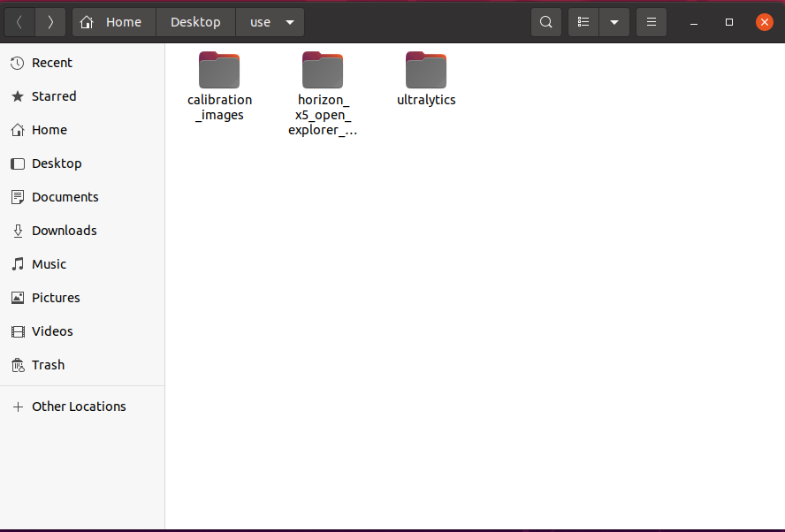Open the calibration_images folder
This screenshot has height=532, width=785.
point(219,71)
